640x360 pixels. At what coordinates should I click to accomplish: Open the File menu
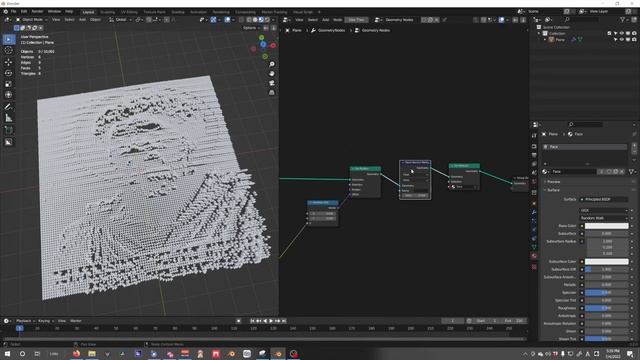point(13,12)
